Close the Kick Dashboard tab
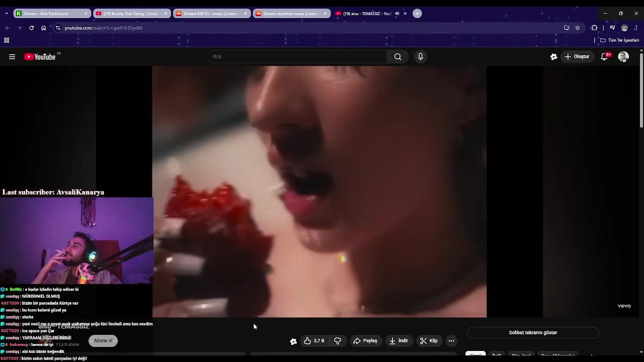644x362 pixels. tap(86, 14)
